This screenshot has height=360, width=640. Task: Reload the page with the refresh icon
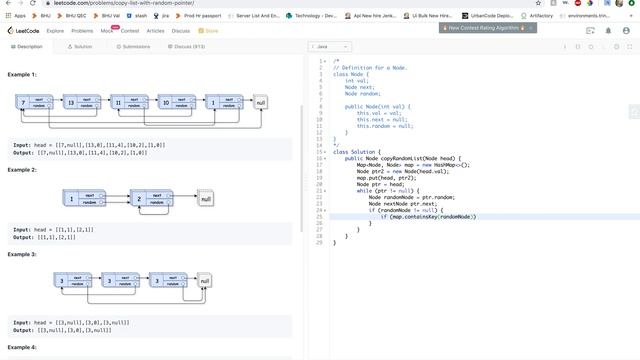click(33, 3)
